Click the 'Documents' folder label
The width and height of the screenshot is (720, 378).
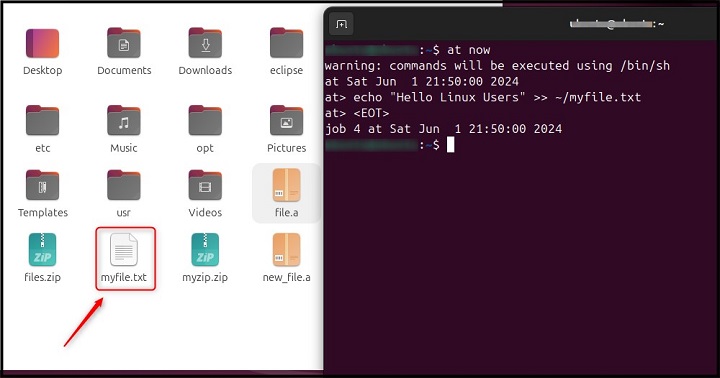[x=124, y=70]
